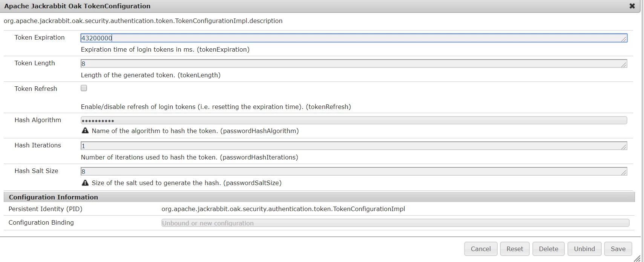Delete this TokenConfiguration
The image size is (644, 262).
549,249
